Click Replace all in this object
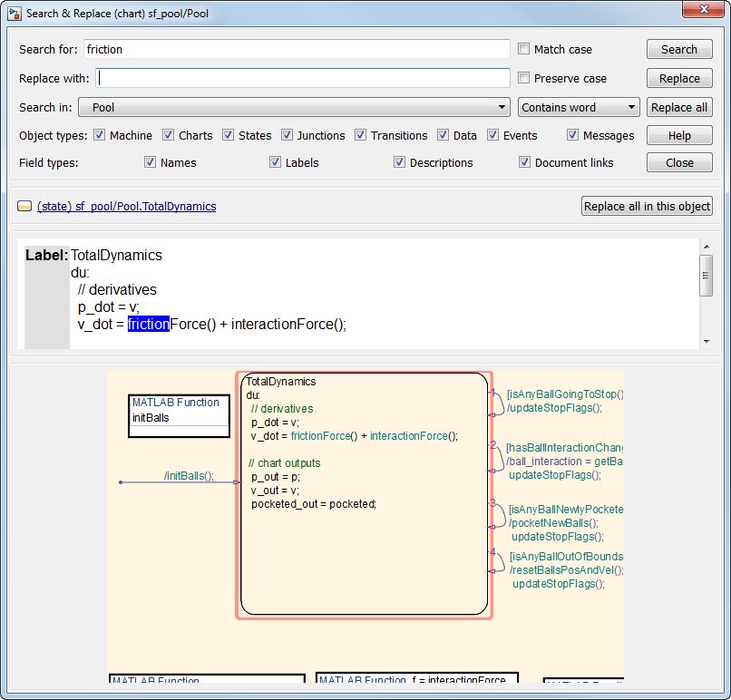The image size is (731, 700). (647, 206)
